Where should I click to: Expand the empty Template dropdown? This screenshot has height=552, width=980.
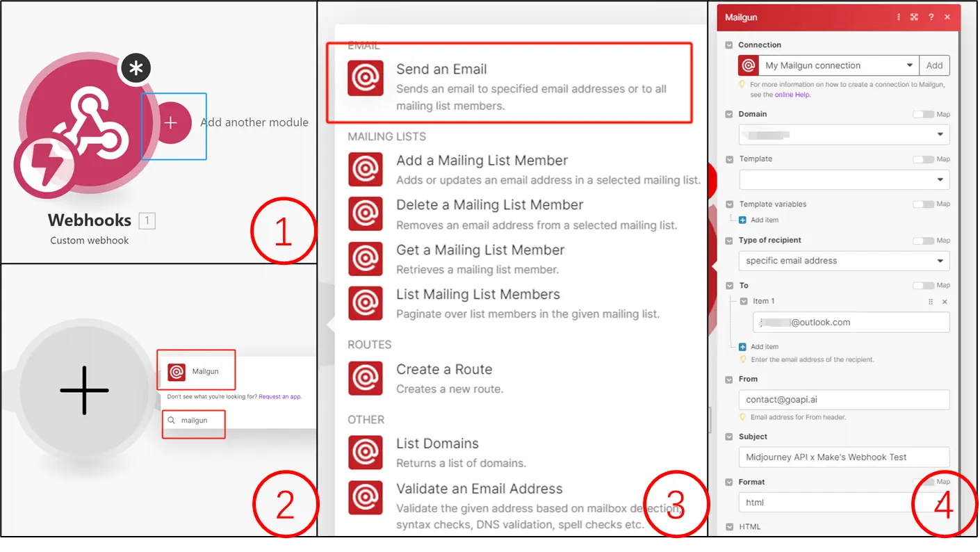pyautogui.click(x=844, y=179)
